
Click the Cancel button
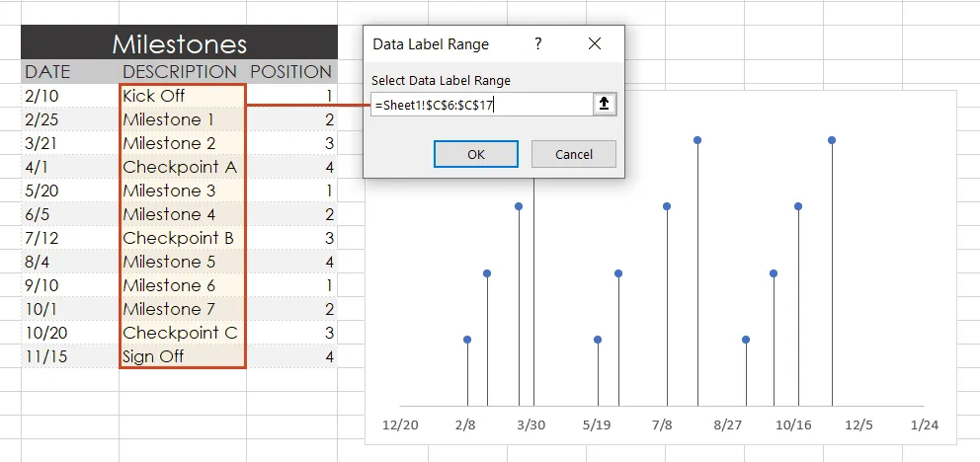pyautogui.click(x=573, y=154)
